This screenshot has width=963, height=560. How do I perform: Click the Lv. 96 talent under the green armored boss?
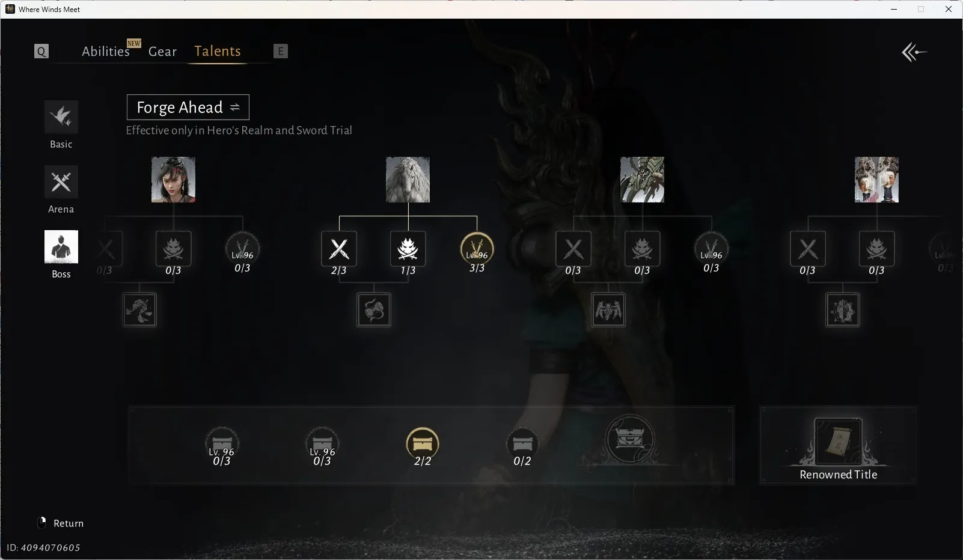711,249
